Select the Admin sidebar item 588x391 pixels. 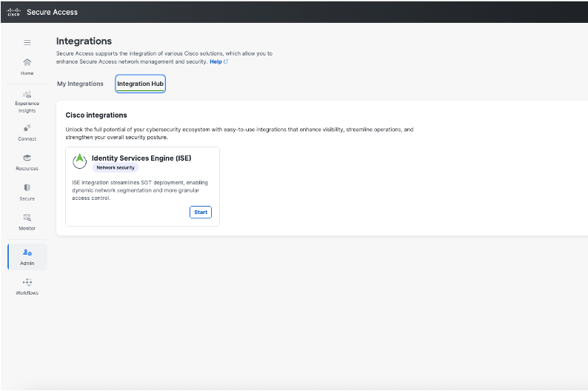27,257
